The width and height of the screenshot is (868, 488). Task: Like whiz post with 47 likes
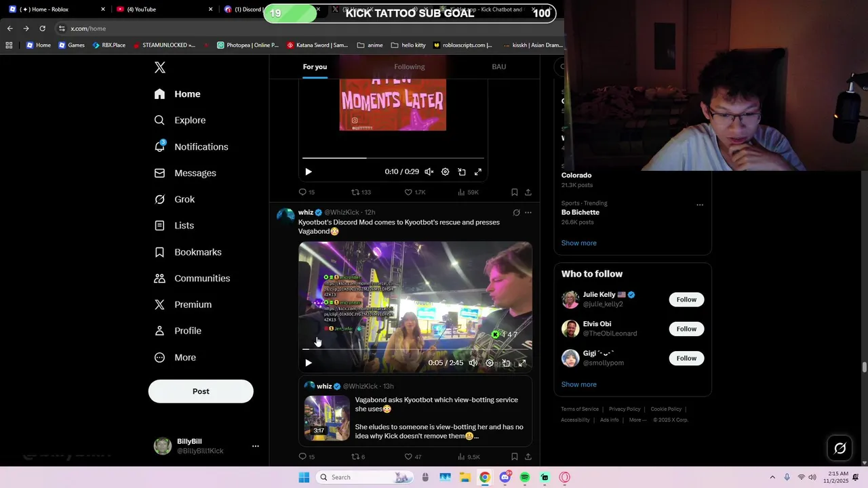pyautogui.click(x=413, y=457)
